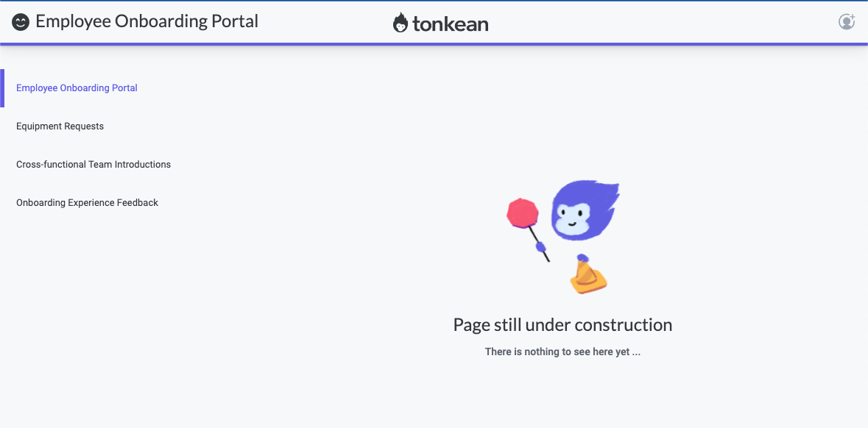The width and height of the screenshot is (868, 428).
Task: Open the Onboarding Experience Feedback page
Action: [x=87, y=202]
